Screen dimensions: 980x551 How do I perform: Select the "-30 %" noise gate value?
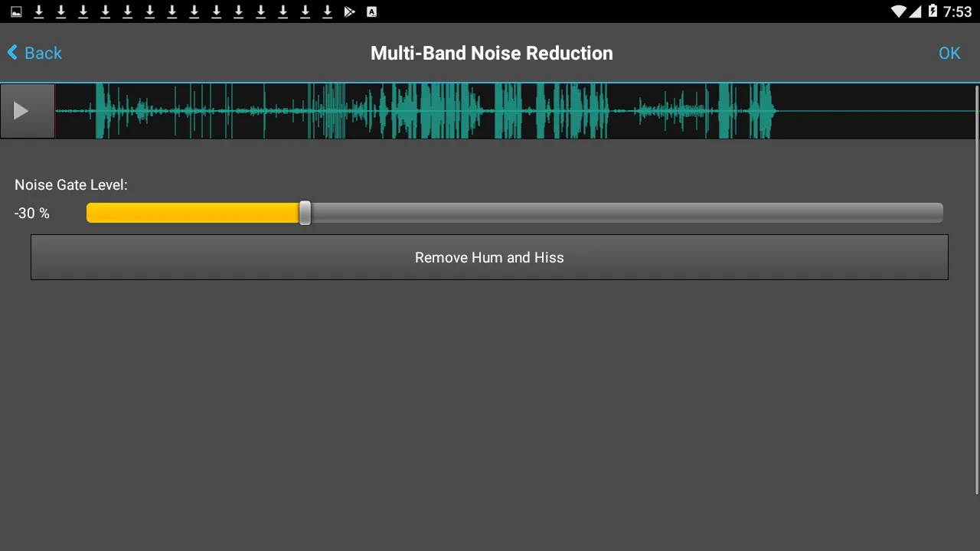32,214
